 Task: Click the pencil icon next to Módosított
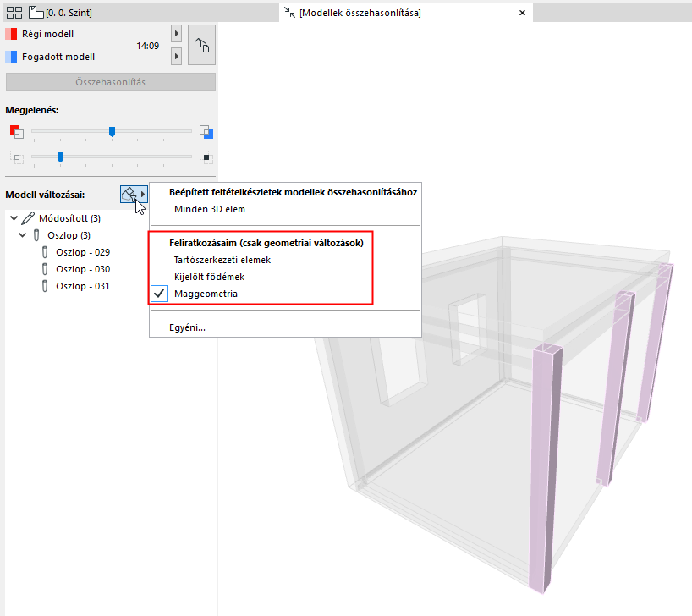coord(28,217)
